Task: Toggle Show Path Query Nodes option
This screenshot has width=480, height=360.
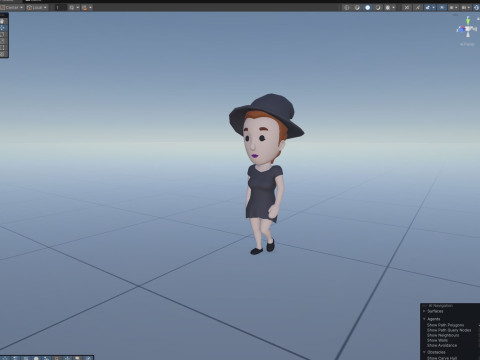Action: pos(449,330)
